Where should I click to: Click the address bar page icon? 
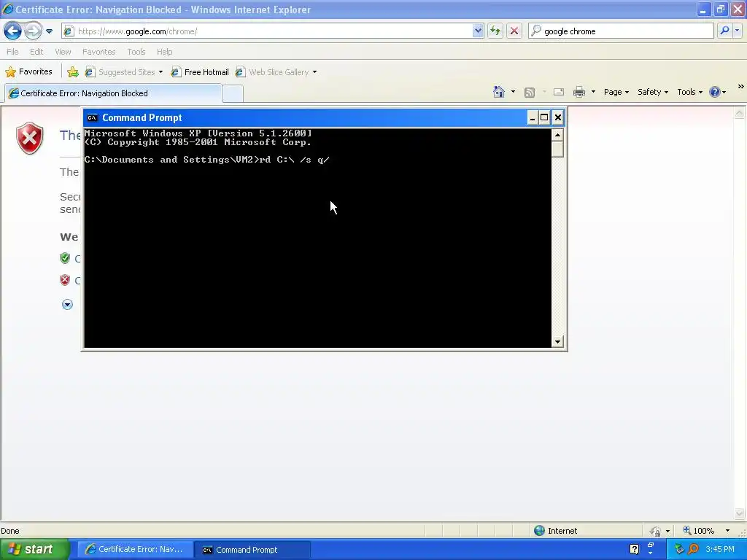pos(69,31)
